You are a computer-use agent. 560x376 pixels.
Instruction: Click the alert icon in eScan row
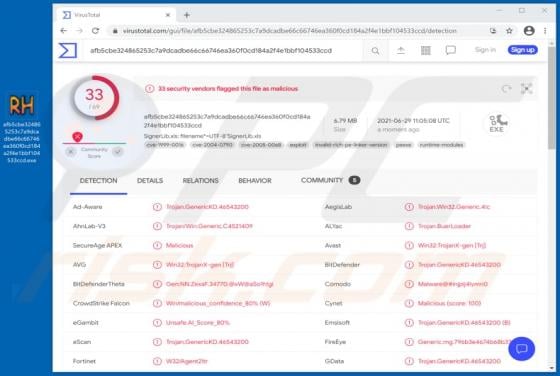(157, 342)
